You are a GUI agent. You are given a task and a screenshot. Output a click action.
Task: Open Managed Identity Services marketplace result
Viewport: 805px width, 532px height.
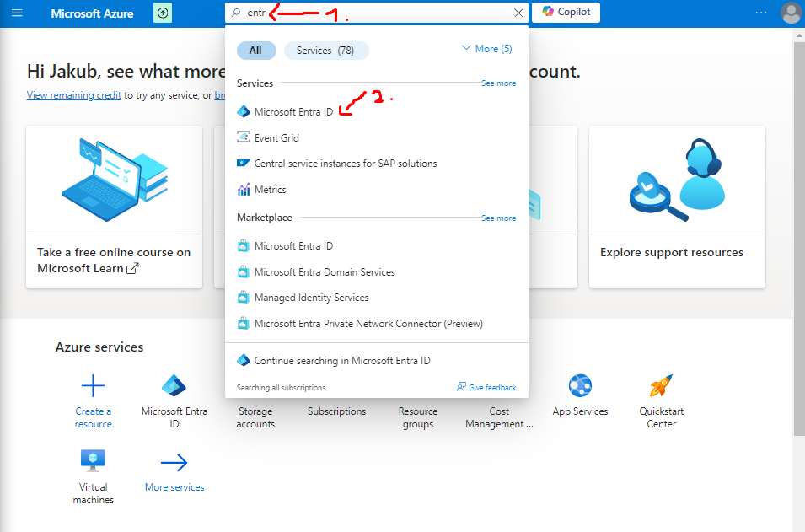tap(311, 298)
